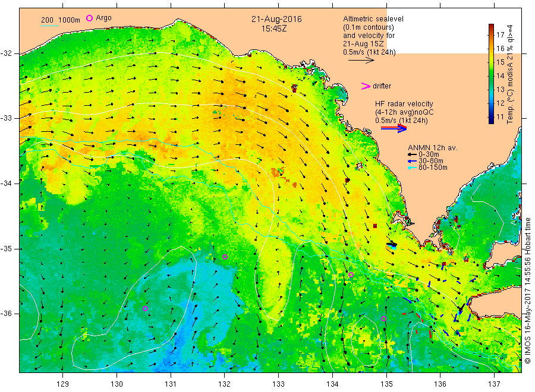Click the longitude axis label '130'

[x=117, y=384]
